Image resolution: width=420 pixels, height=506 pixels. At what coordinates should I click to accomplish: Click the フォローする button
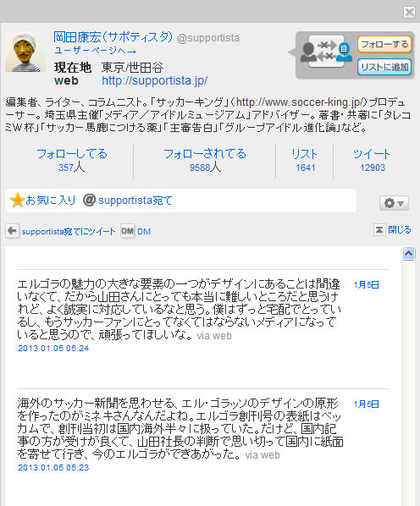(384, 44)
